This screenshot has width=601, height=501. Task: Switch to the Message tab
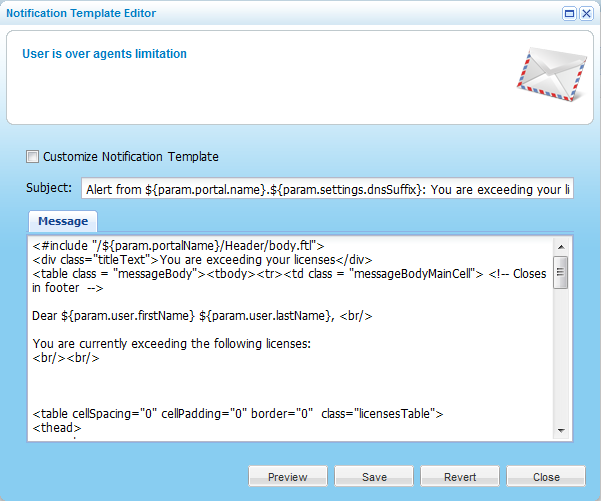[63, 221]
